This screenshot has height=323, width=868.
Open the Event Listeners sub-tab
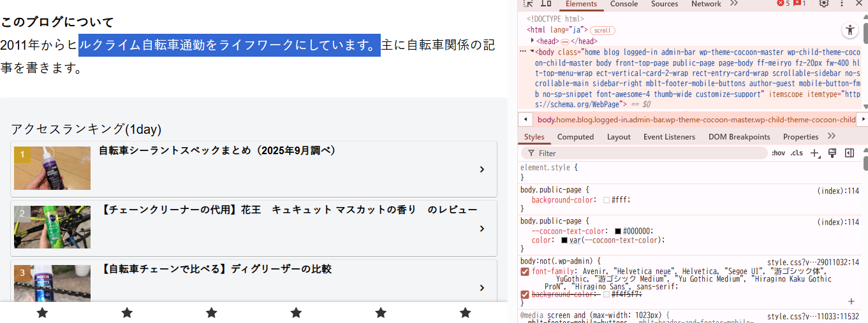(x=669, y=136)
